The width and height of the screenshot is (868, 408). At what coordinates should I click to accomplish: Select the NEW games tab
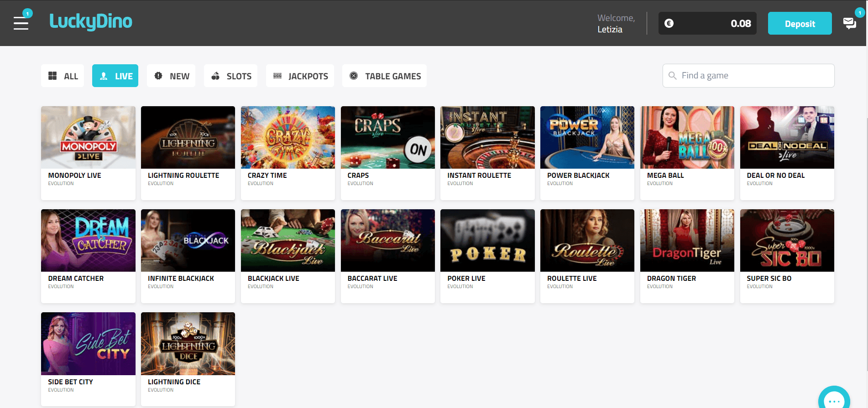click(x=171, y=76)
